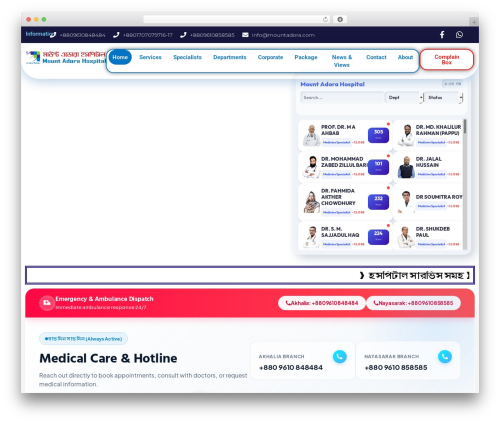
Task: Click Medicine Specialist tag under Dr. Shukdeb Paul
Action: coord(431,244)
